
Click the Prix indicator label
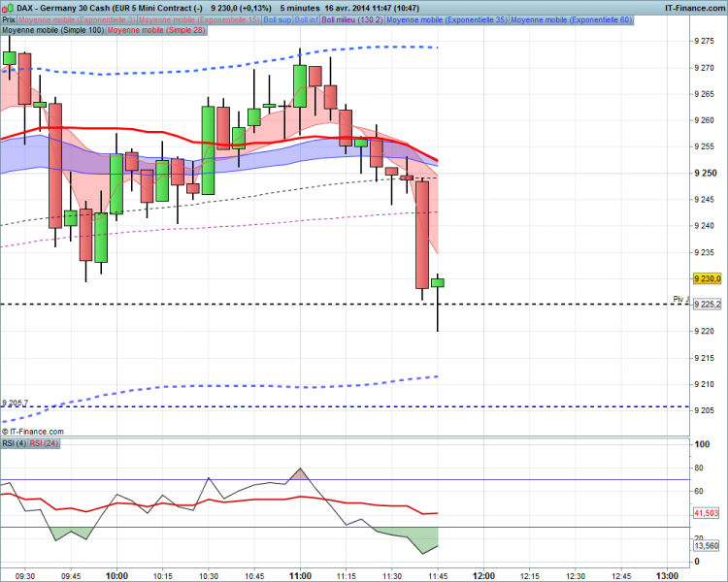9,20
